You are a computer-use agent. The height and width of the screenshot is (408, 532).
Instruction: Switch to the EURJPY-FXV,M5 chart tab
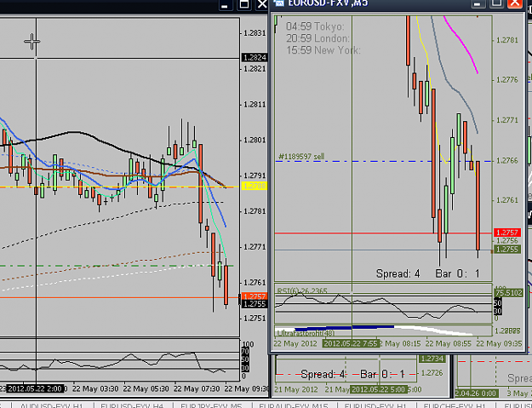point(211,405)
